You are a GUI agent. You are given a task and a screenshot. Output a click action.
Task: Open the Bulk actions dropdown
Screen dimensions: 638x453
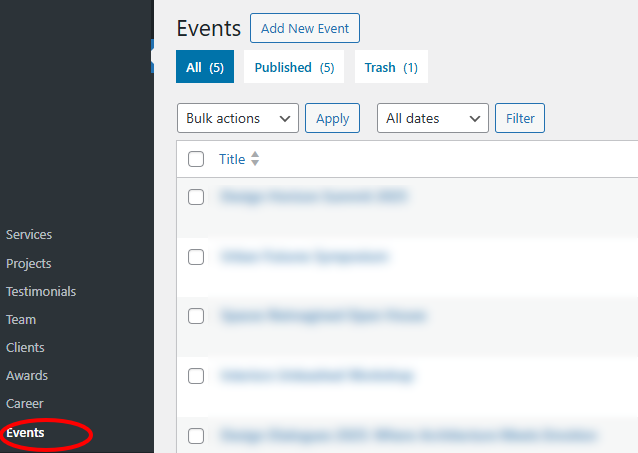click(x=237, y=118)
